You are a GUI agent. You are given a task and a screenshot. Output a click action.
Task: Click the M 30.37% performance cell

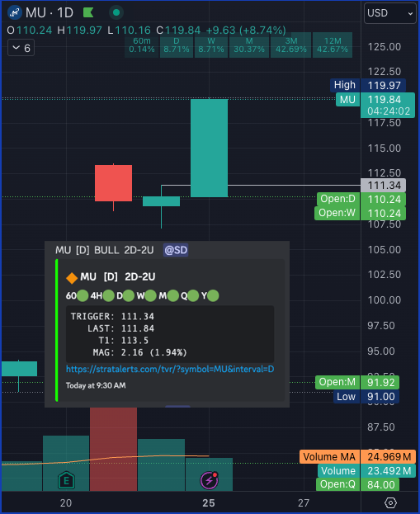click(249, 45)
